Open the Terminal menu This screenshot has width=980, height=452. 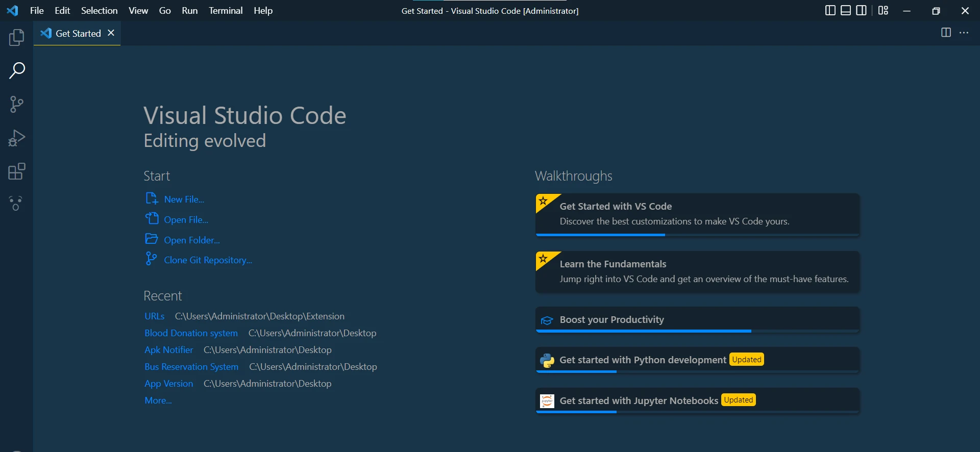[x=226, y=11]
